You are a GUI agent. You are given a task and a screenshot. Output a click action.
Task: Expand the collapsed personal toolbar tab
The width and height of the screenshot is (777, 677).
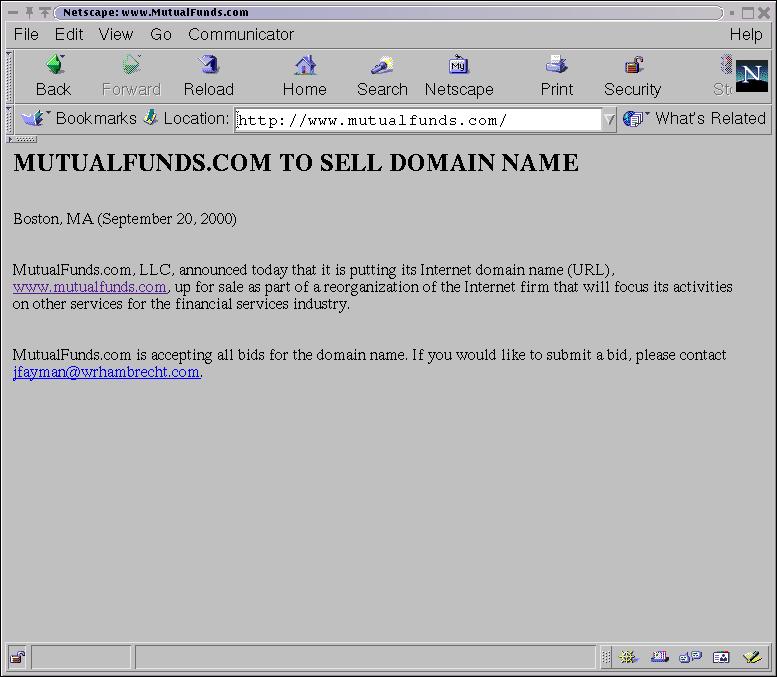click(22, 139)
